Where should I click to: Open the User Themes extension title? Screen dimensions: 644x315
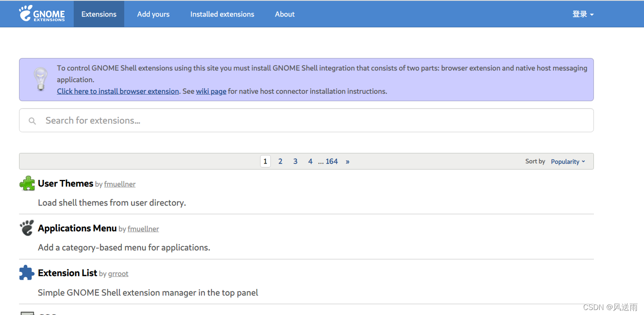click(x=65, y=183)
